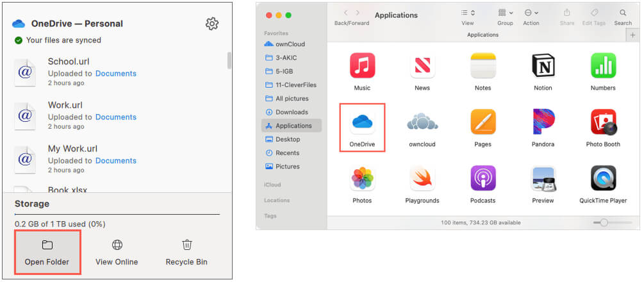This screenshot has width=644, height=282.
Task: Open the View options dropdown
Action: point(467,13)
